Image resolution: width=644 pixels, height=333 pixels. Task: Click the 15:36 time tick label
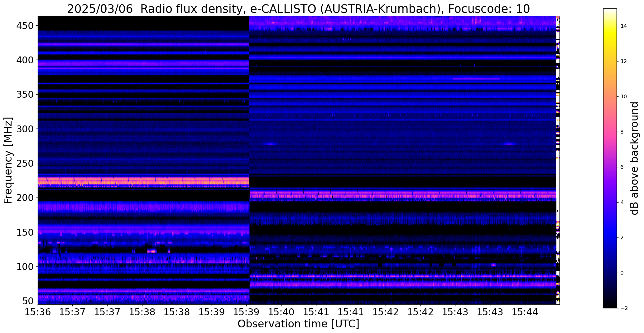[x=38, y=312]
